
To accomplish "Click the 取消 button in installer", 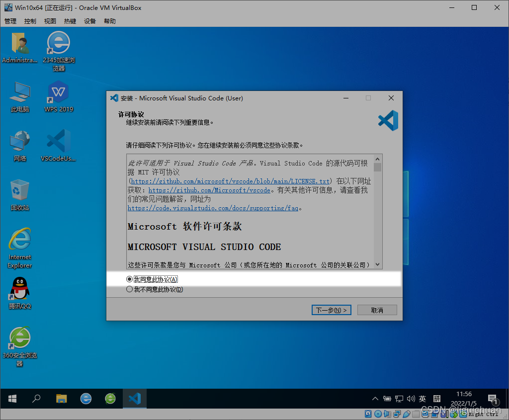I will pos(377,310).
